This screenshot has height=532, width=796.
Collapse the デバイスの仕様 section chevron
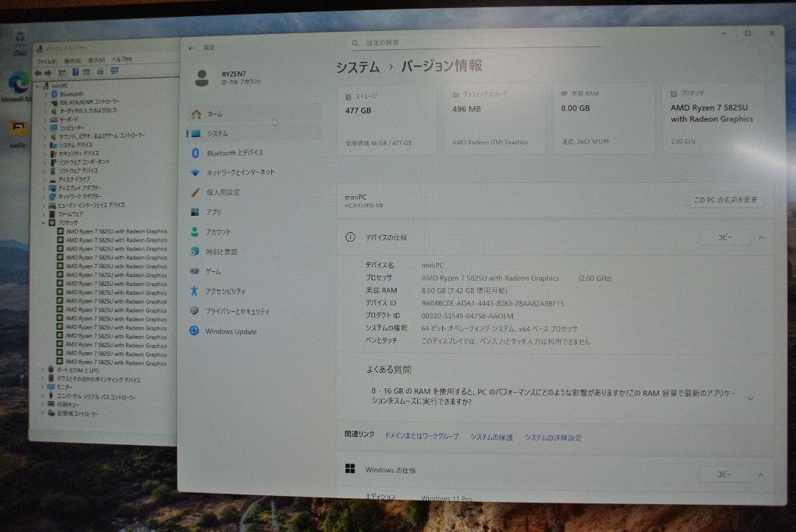pos(760,237)
